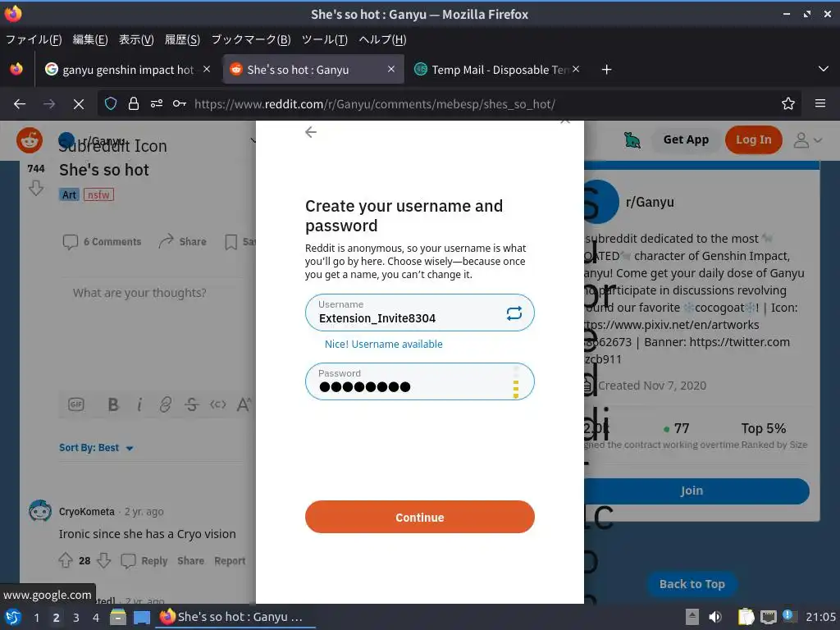Open the ツール(T) menu

click(325, 39)
